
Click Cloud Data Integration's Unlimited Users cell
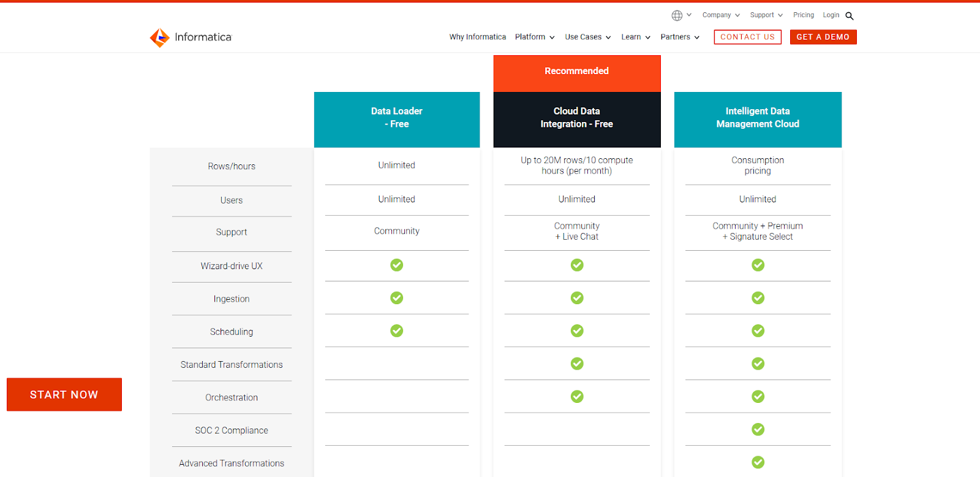577,199
